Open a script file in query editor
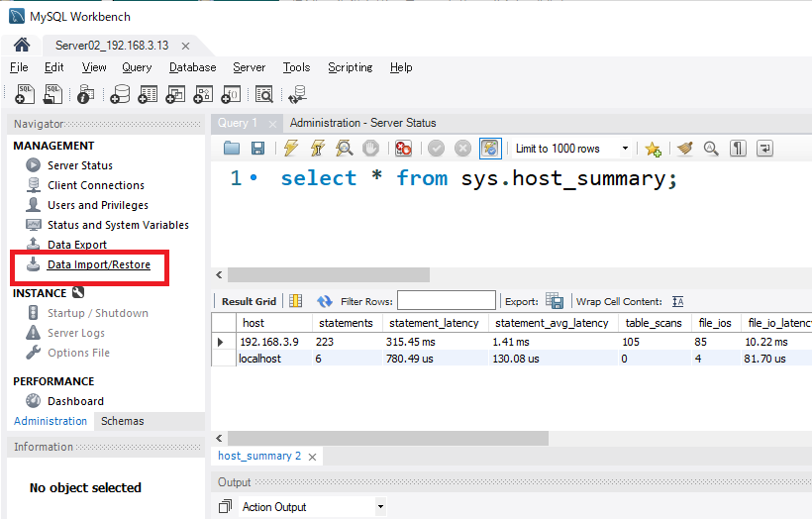The image size is (812, 519). tap(232, 149)
